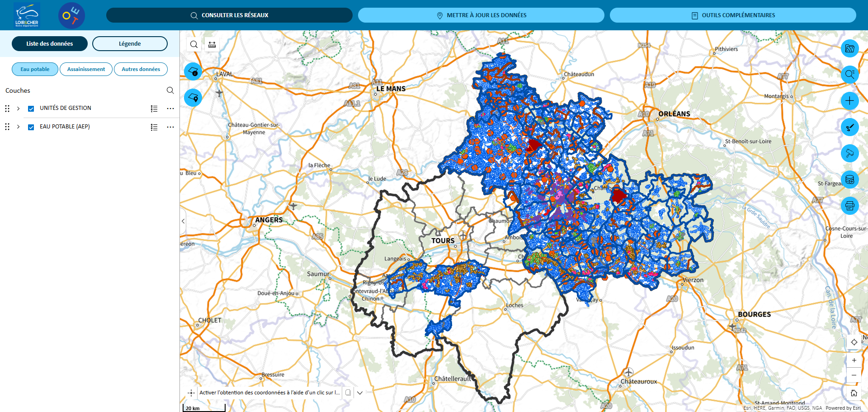The width and height of the screenshot is (868, 412).
Task: Activate the draw sketch tool
Action: point(850,127)
